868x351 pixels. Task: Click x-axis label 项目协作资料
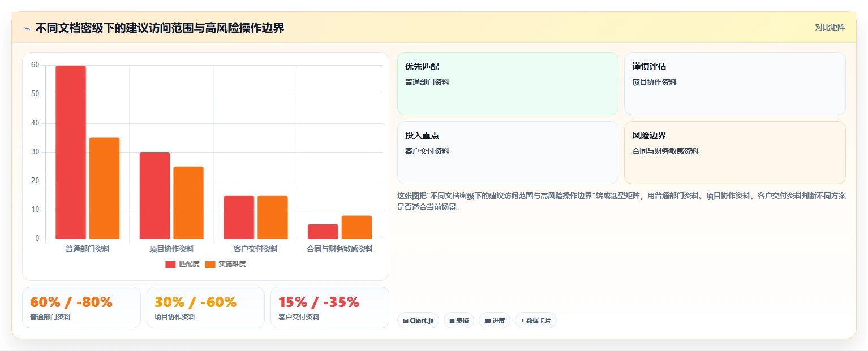click(x=171, y=249)
